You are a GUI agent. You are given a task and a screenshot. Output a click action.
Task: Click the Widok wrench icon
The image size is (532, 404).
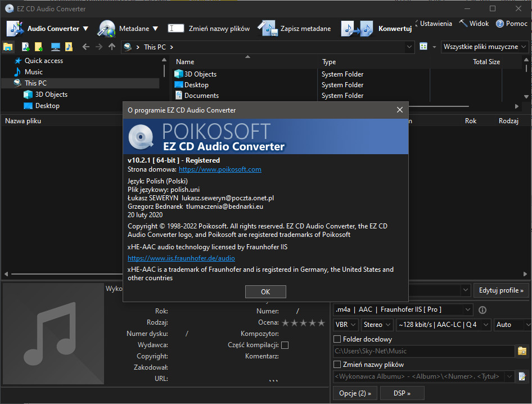(x=463, y=24)
